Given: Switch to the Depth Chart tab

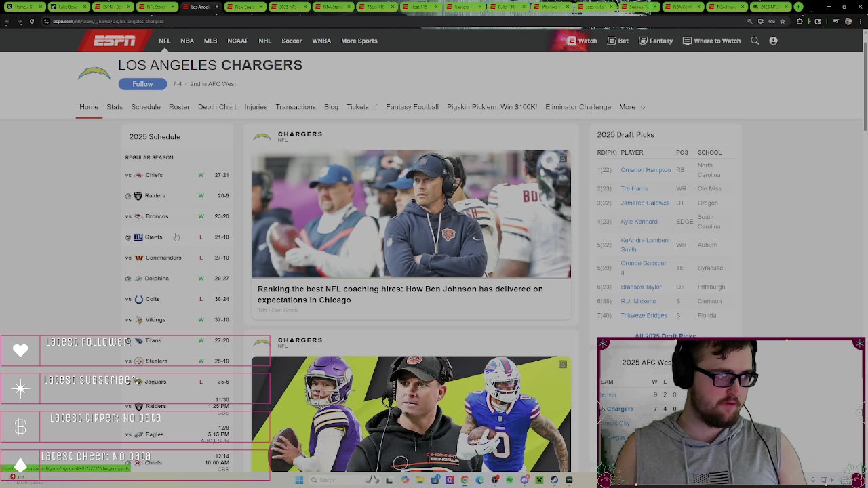Looking at the screenshot, I should pyautogui.click(x=217, y=107).
